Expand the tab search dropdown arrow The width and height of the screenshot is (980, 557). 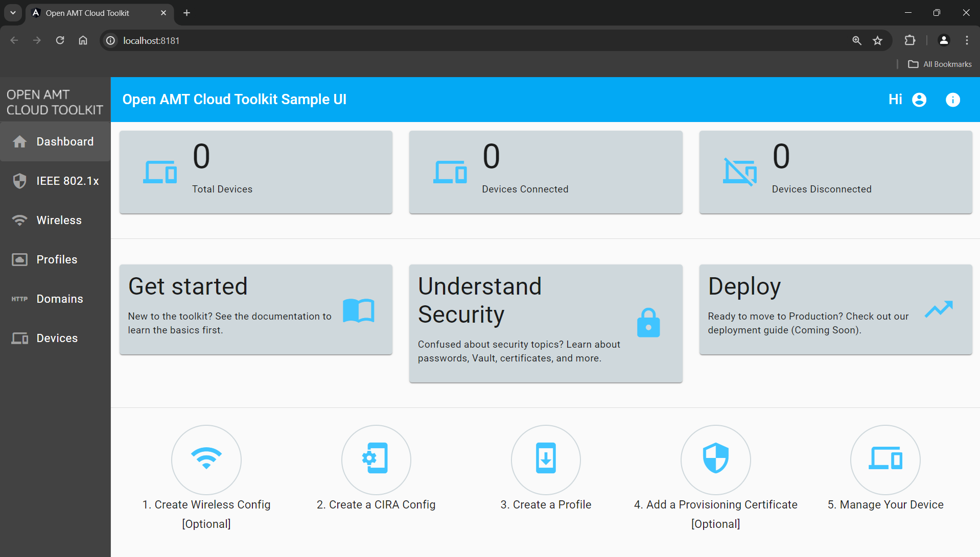point(13,13)
